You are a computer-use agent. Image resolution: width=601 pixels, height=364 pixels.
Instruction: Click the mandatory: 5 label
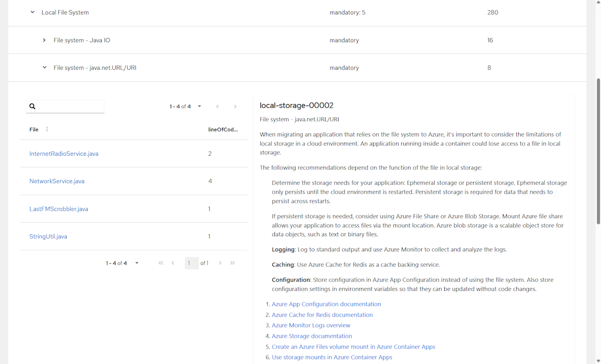tap(348, 13)
